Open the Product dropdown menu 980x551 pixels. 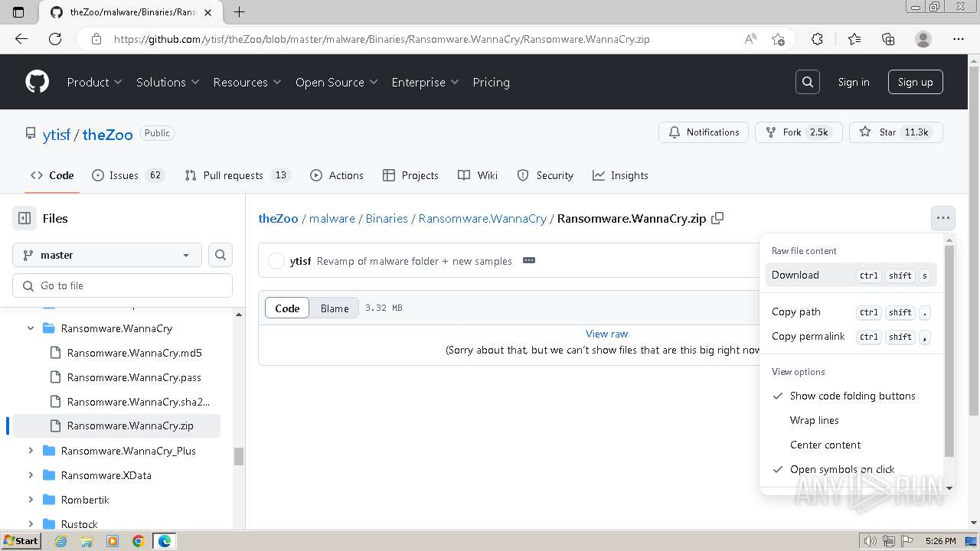click(x=94, y=82)
